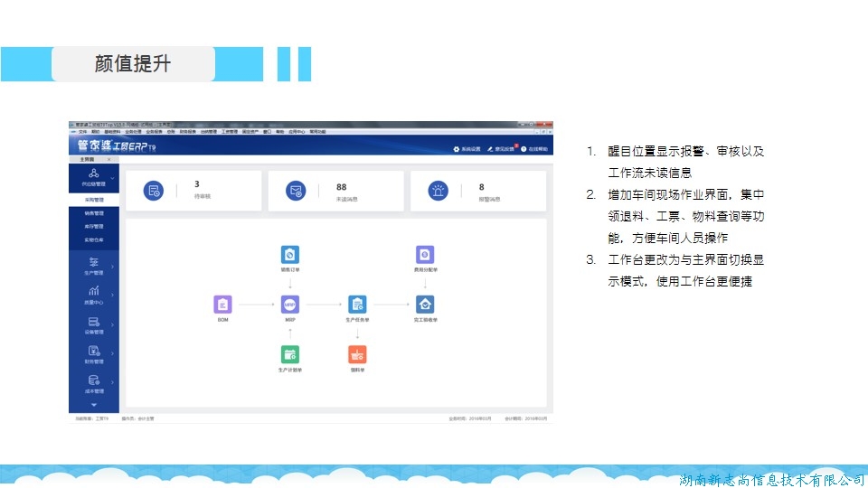Viewport: 868px width, 488px height.
Task: Click the 费用分配单 icon
Action: (x=425, y=255)
